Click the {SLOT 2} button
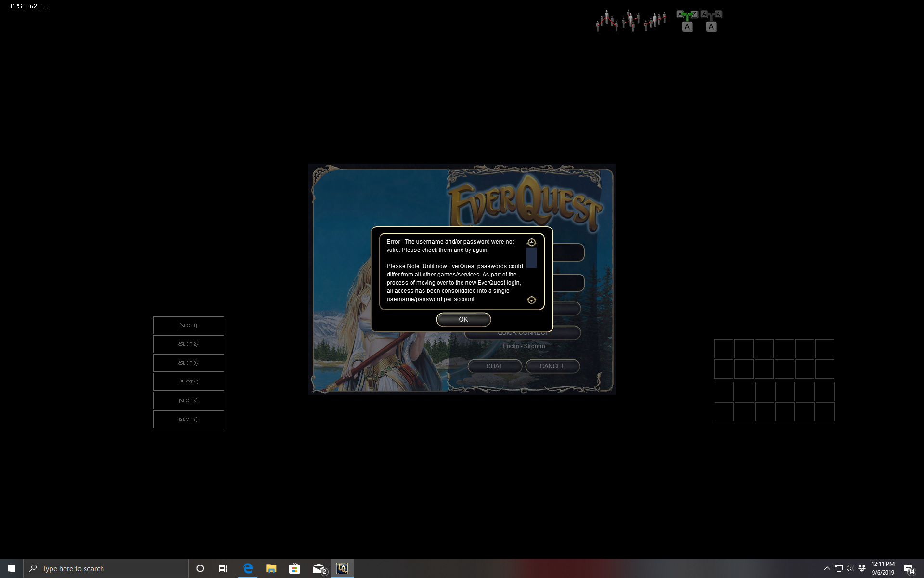This screenshot has width=924, height=578. (189, 344)
